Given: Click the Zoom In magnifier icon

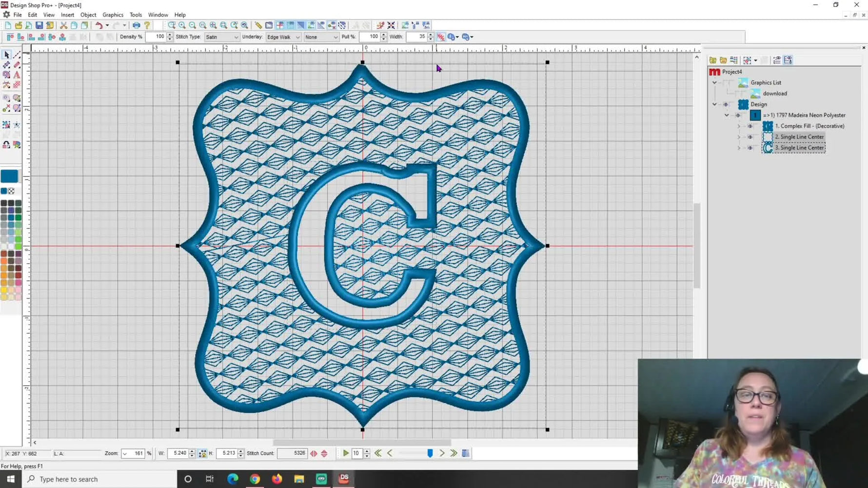Looking at the screenshot, I should (x=182, y=25).
